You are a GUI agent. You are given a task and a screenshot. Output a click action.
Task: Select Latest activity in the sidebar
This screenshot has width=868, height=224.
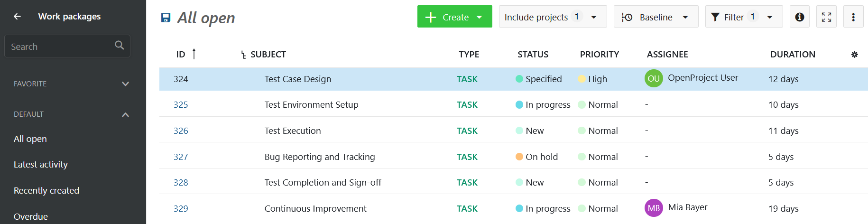point(41,165)
